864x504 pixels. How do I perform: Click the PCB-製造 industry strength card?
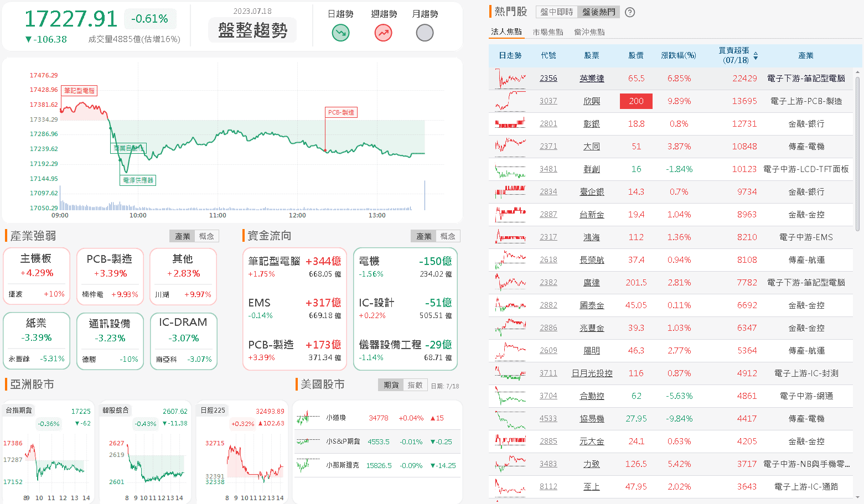coord(110,276)
